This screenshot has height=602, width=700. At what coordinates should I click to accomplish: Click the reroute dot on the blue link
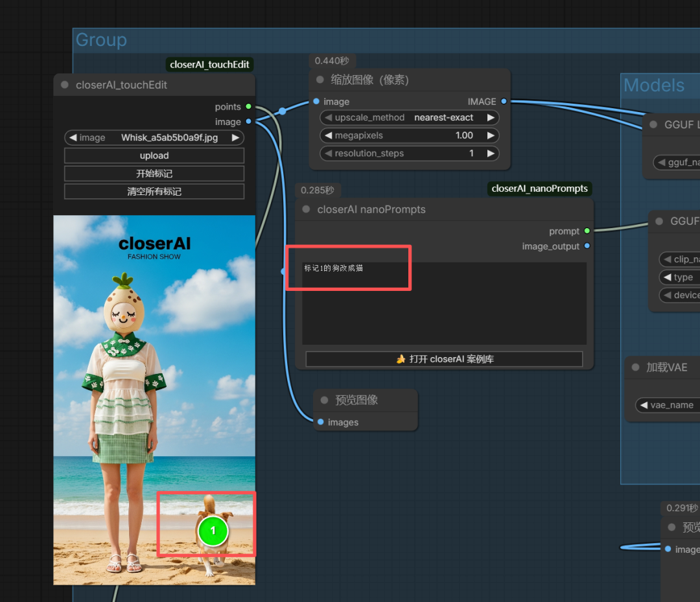coord(283,111)
